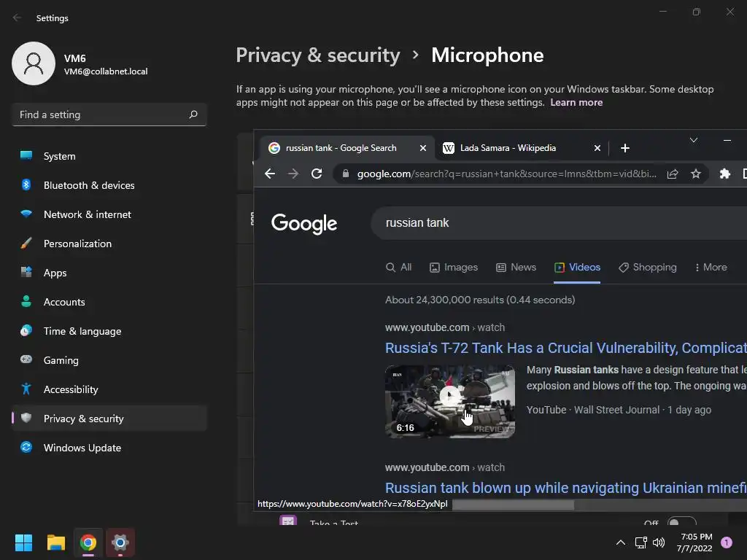Image resolution: width=747 pixels, height=560 pixels.
Task: Click the VM6 user avatar
Action: click(34, 63)
